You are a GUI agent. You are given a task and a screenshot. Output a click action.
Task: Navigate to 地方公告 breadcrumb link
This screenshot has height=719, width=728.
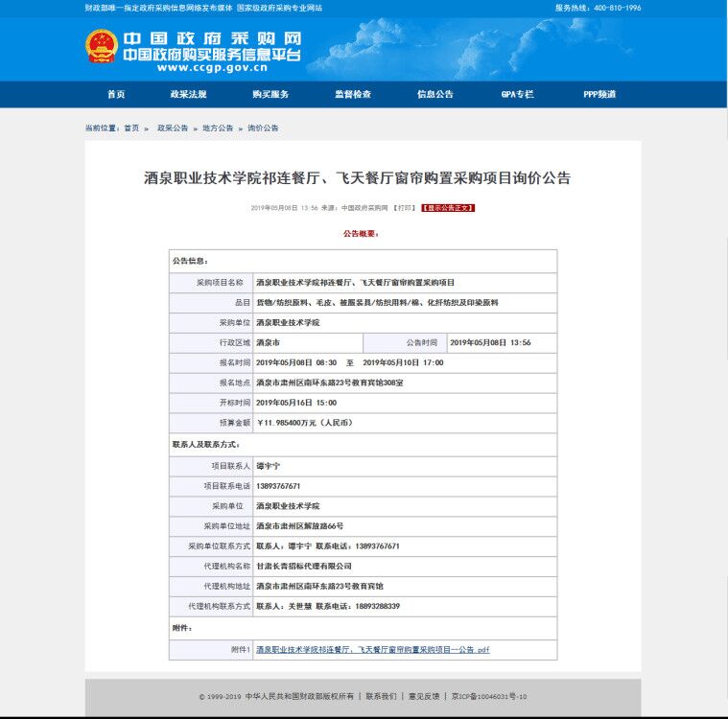[x=218, y=128]
